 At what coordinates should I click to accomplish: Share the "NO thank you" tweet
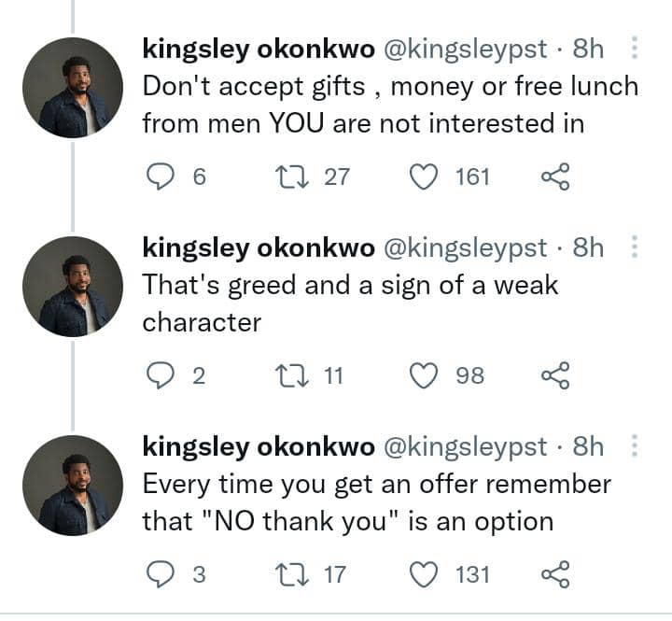click(x=555, y=574)
